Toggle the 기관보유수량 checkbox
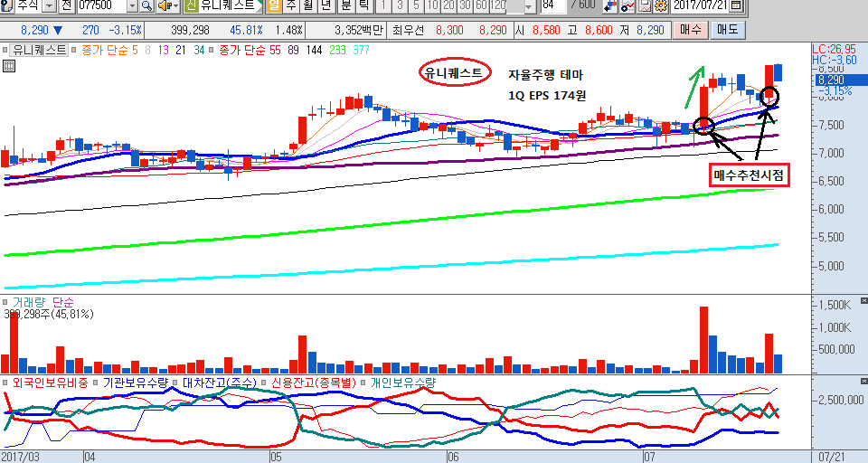 tap(96, 383)
